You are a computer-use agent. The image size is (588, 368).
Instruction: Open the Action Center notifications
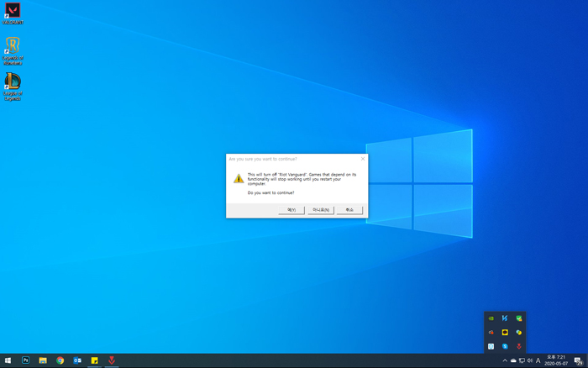pyautogui.click(x=578, y=360)
